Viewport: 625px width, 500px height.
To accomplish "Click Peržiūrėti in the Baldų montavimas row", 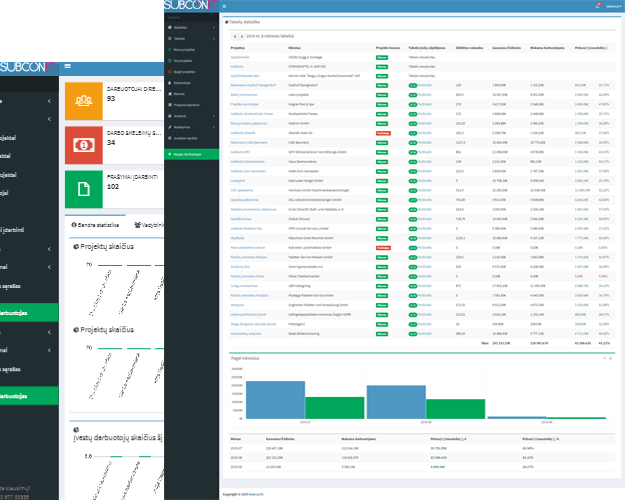I will (425, 95).
